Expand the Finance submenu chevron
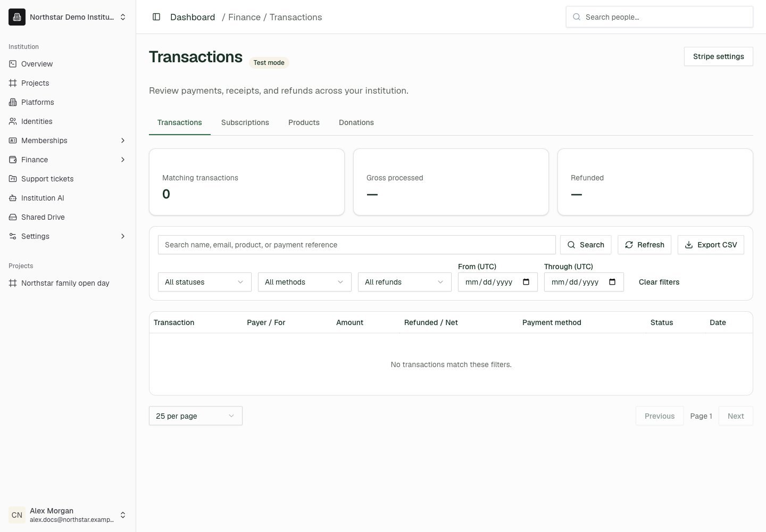The height and width of the screenshot is (532, 766). click(x=123, y=160)
